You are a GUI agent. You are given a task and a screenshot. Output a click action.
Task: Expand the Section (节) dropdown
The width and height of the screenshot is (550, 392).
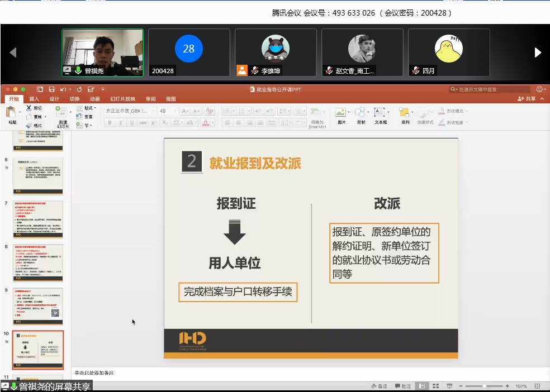click(91, 126)
